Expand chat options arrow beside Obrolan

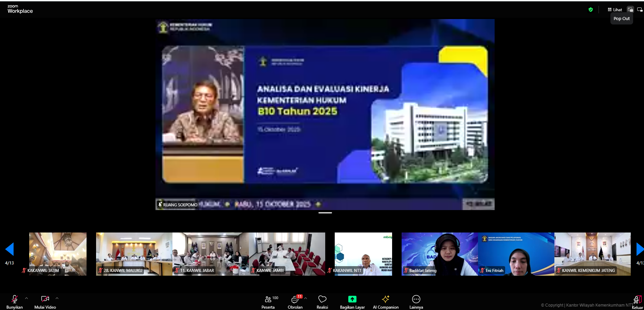pos(306,298)
